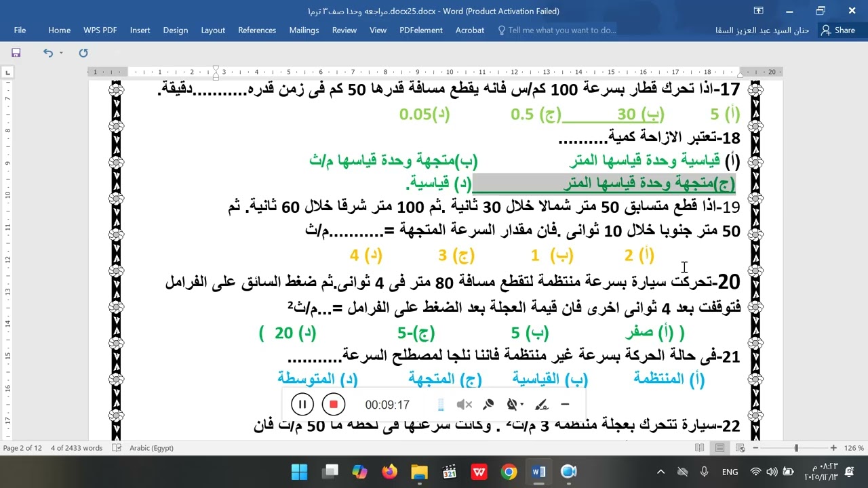Switch to Print Layout view
This screenshot has height=488, width=868.
pos(719,448)
